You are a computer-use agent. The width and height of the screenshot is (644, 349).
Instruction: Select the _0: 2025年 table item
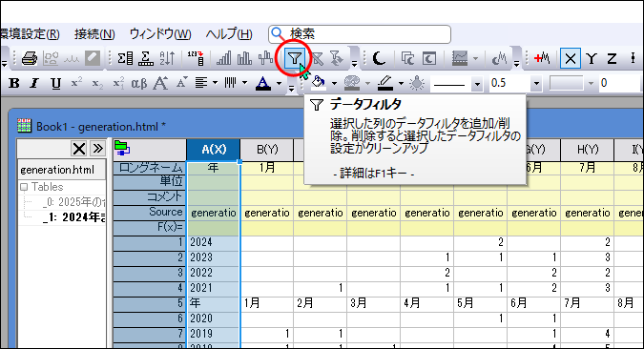pos(73,202)
